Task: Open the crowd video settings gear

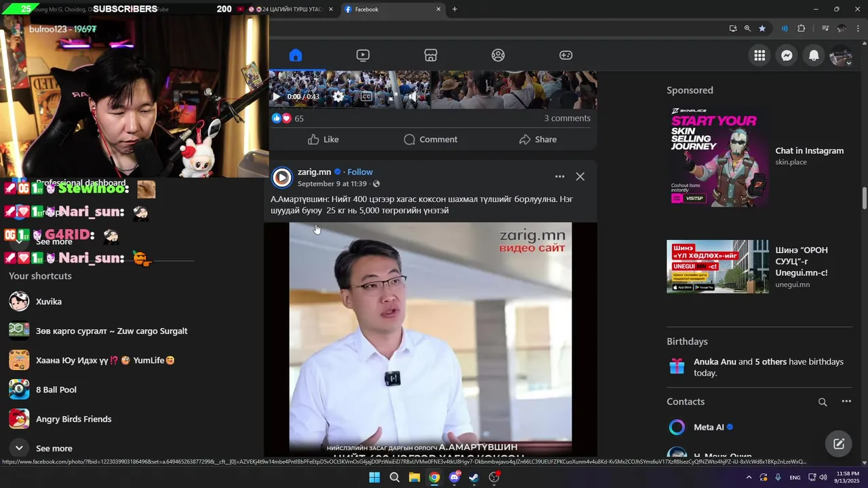Action: coord(338,97)
